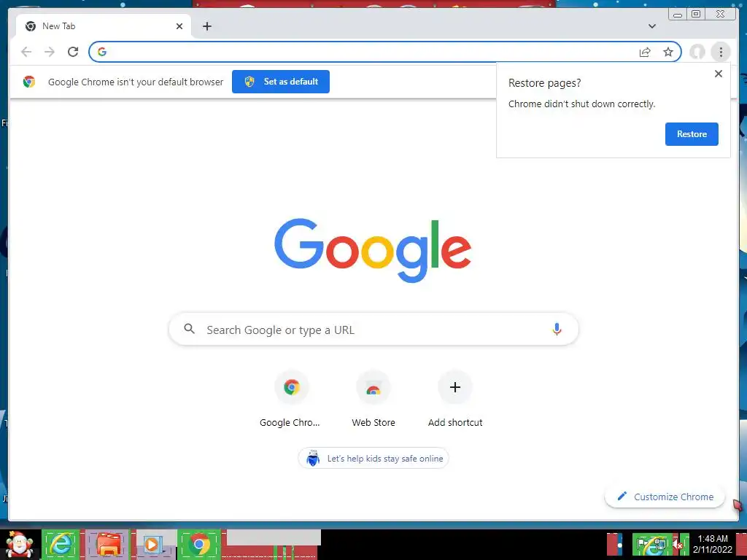Click the Chrome logo in default browser bar
The width and height of the screenshot is (747, 560).
coord(29,82)
